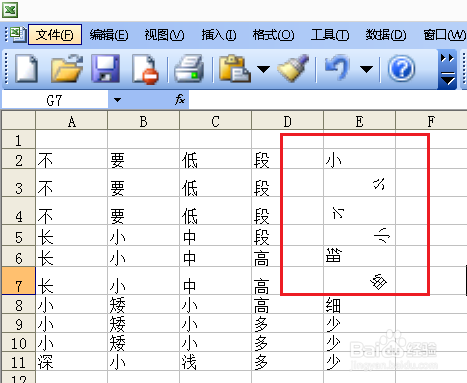467x383 pixels.
Task: Open the 文件(F) menu
Action: tap(55, 34)
